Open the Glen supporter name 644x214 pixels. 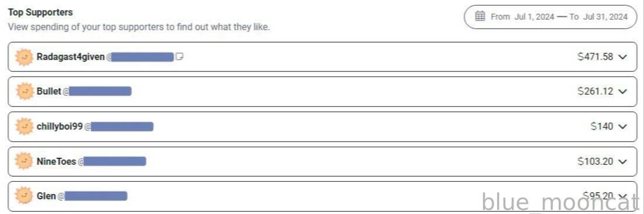point(46,196)
